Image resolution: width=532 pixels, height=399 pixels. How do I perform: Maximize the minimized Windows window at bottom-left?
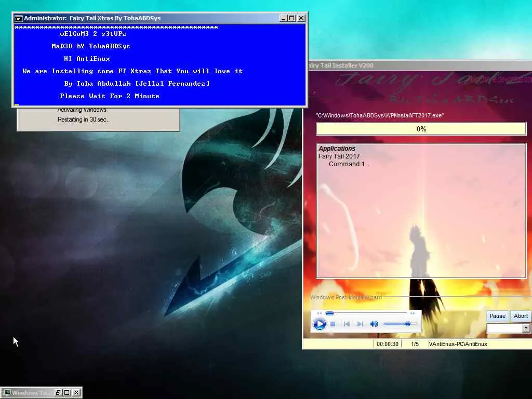(x=67, y=393)
